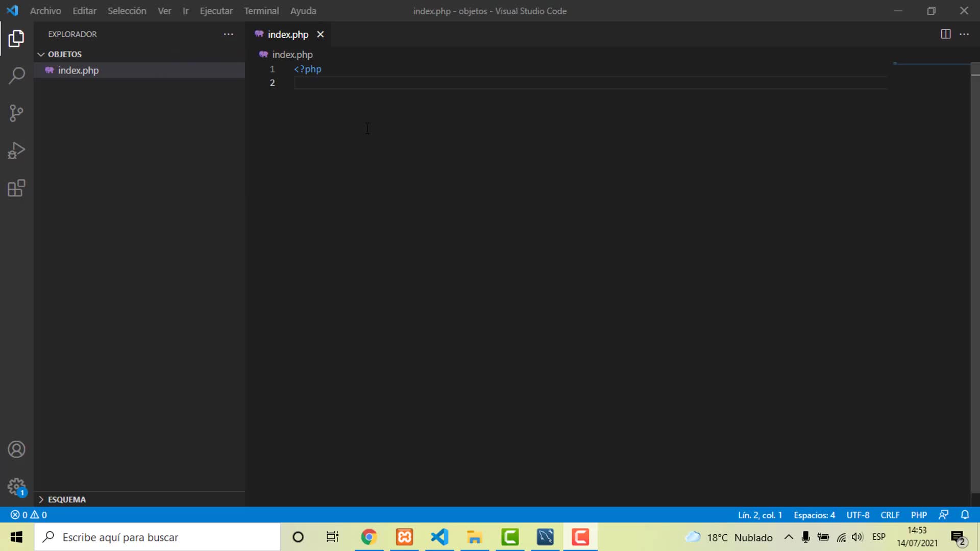
Task: Expand the ESQUEMA section
Action: coord(66,499)
